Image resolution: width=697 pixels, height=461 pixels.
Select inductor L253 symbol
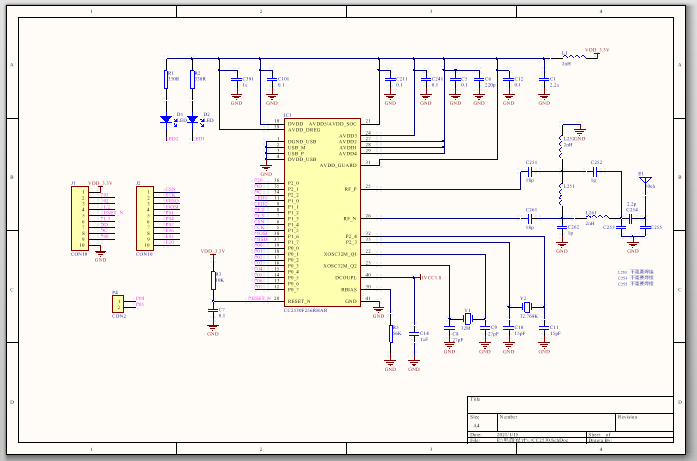pos(561,147)
